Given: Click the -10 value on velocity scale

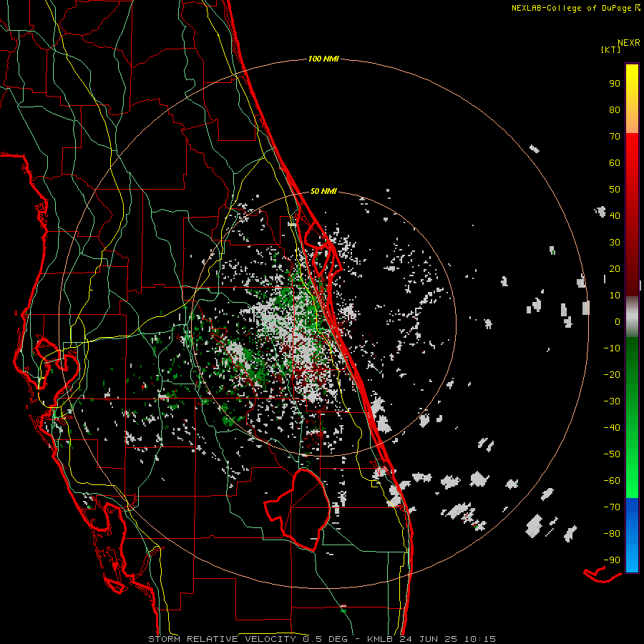Looking at the screenshot, I should [x=612, y=348].
